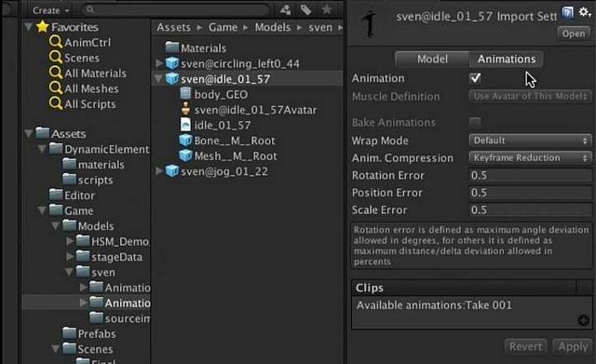The height and width of the screenshot is (364, 596).
Task: Click the favorites star icon in toolbar
Action: 327,9
